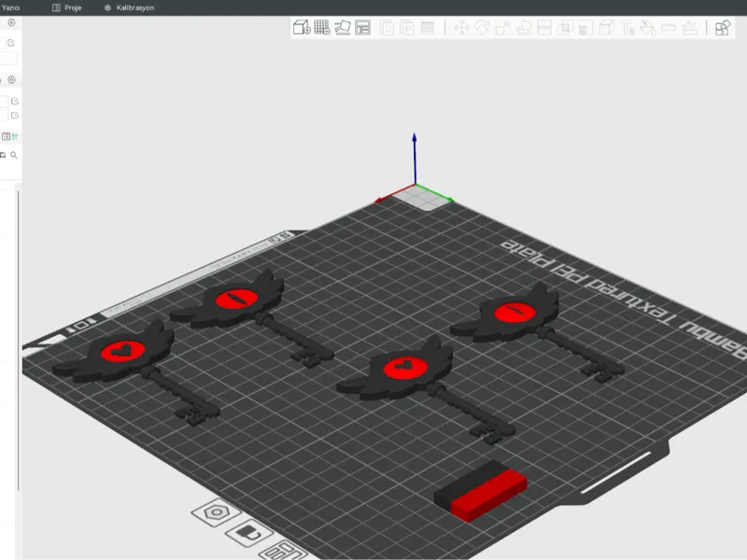Screen dimensions: 747x560
Task: Activate the Measure ruler tool
Action: pos(669,28)
